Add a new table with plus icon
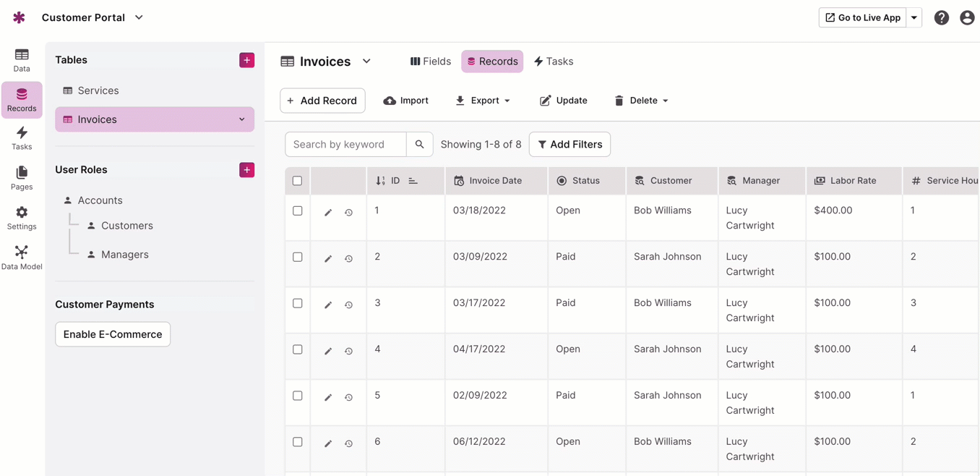 (x=246, y=60)
